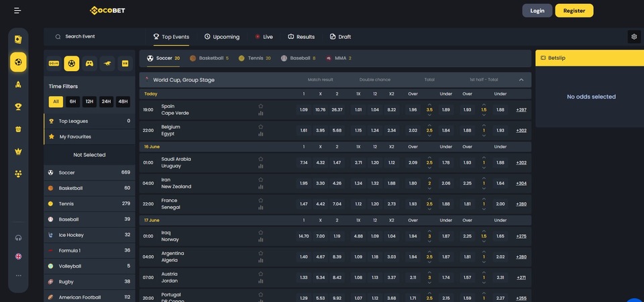This screenshot has width=644, height=302.
Task: Select the 48H time filter
Action: pyautogui.click(x=123, y=102)
